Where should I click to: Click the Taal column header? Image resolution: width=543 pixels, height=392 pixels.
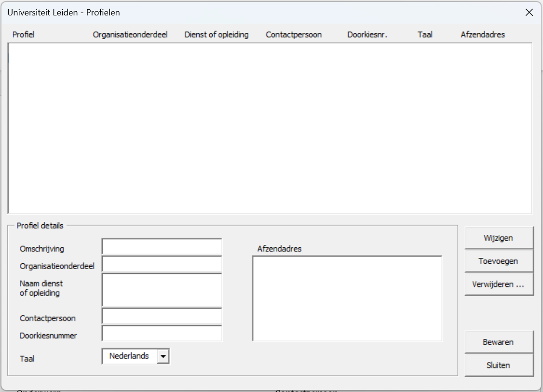tap(425, 35)
